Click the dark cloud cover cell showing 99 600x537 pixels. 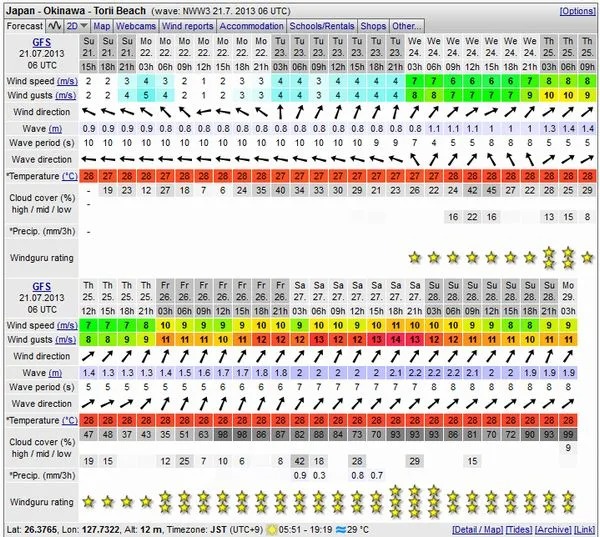(x=568, y=434)
